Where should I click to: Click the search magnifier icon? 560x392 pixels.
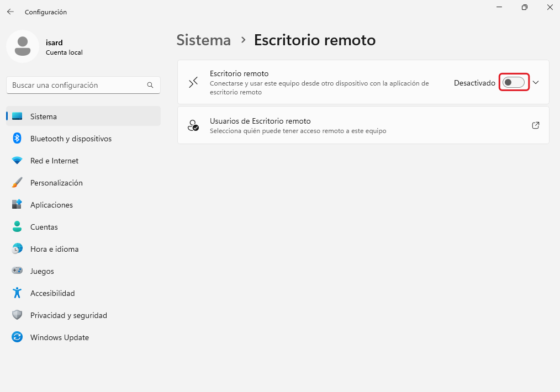150,86
